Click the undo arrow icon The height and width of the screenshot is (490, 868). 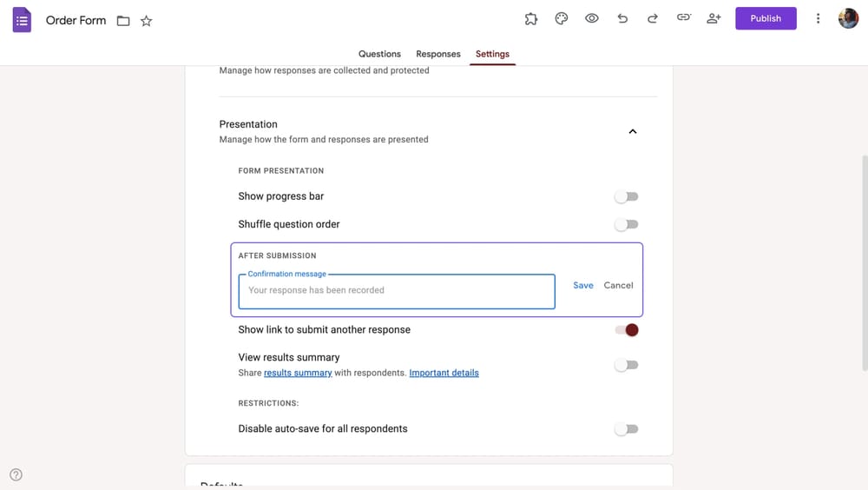pos(622,18)
